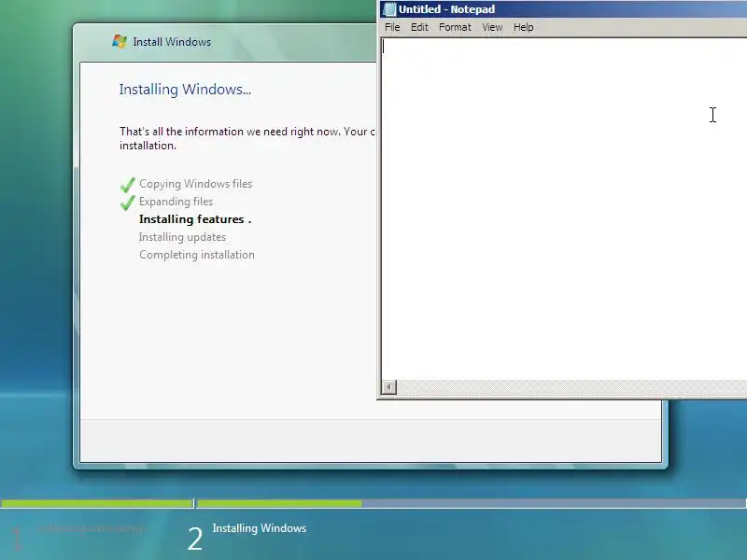Image resolution: width=747 pixels, height=560 pixels.
Task: Click the green checkmark beside Copying Windows files
Action: tap(127, 184)
